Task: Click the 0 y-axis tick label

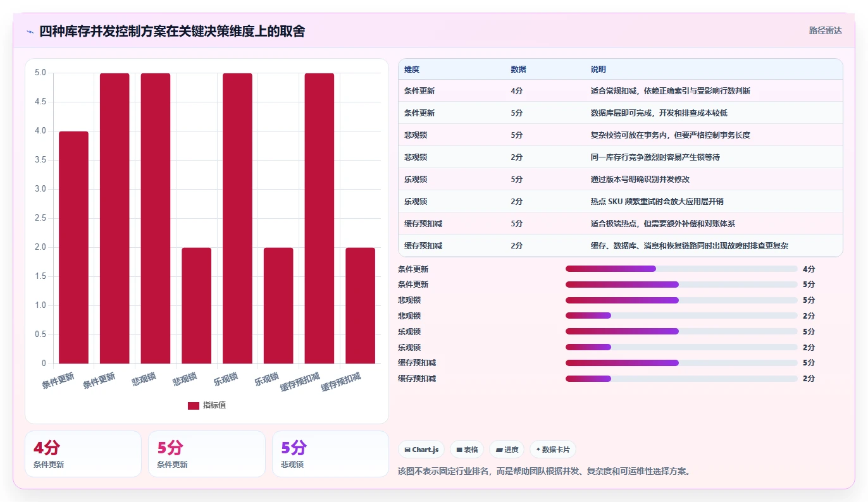Action: click(44, 364)
